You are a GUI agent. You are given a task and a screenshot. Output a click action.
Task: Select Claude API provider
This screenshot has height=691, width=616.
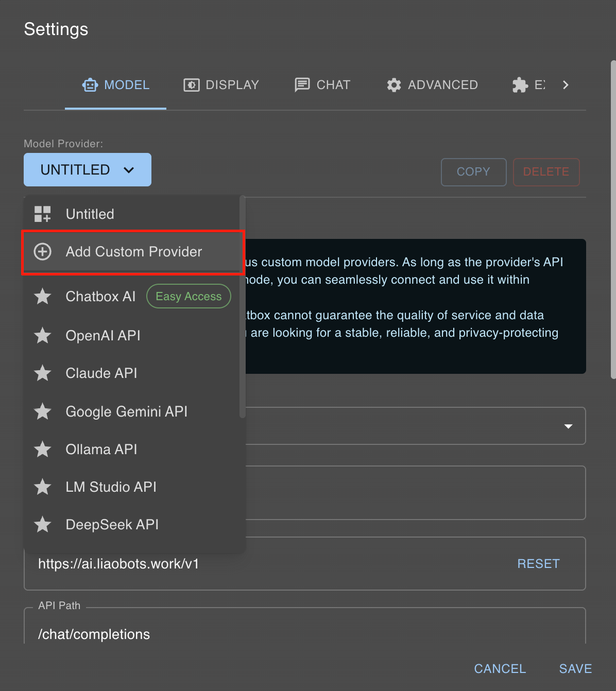click(x=132, y=373)
